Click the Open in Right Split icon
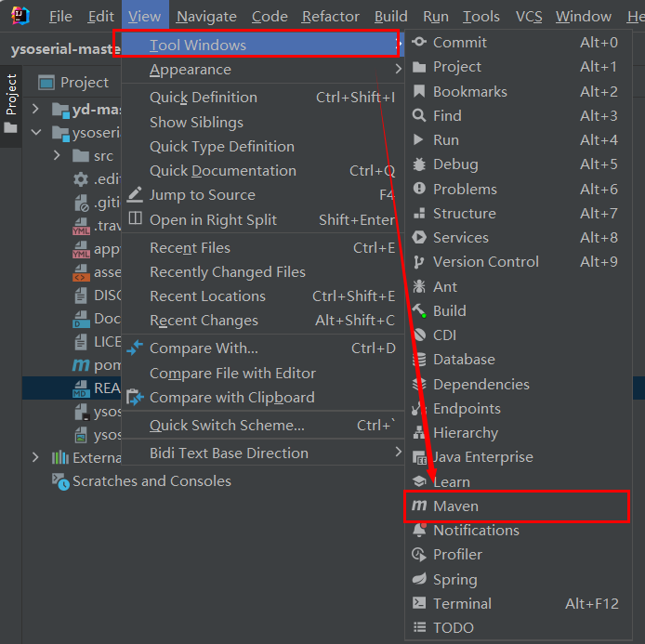The height and width of the screenshot is (644, 645). [x=135, y=218]
